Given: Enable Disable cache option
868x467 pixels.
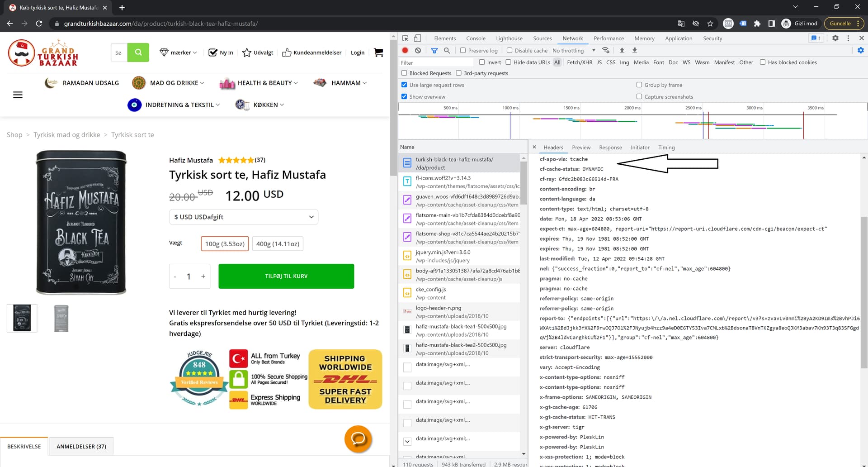Looking at the screenshot, I should (x=509, y=50).
